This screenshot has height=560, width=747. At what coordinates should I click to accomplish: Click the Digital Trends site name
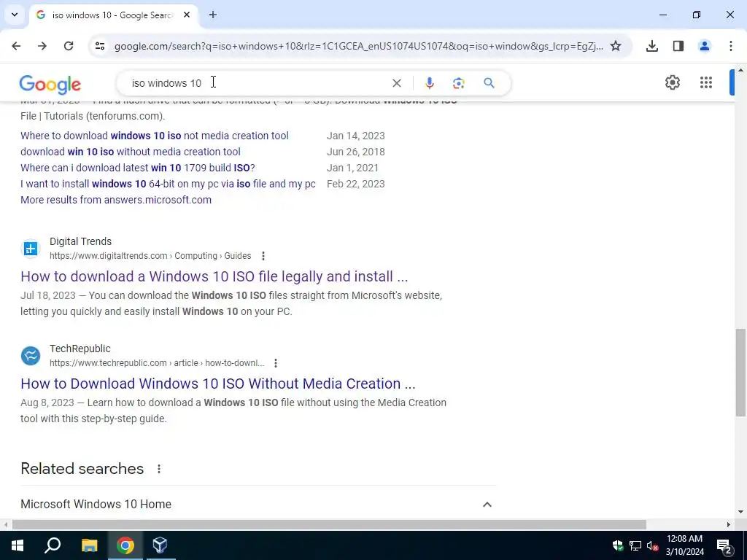pos(80,241)
